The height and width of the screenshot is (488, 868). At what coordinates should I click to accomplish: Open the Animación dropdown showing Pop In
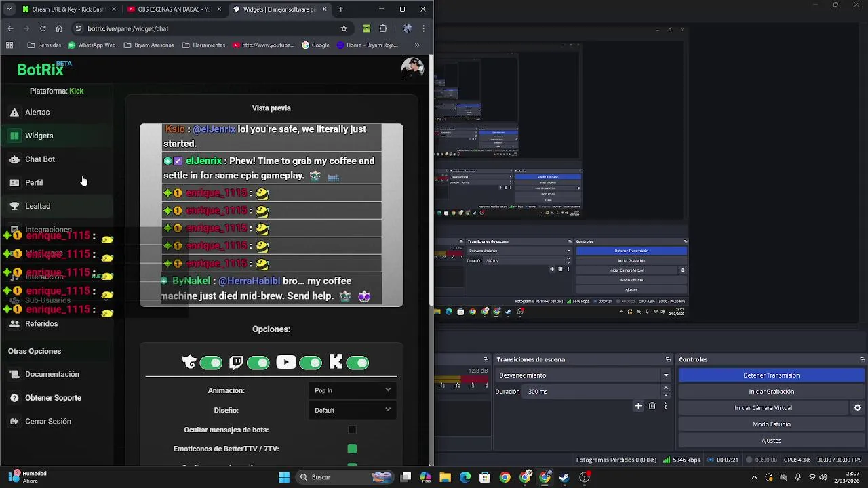pyautogui.click(x=352, y=390)
